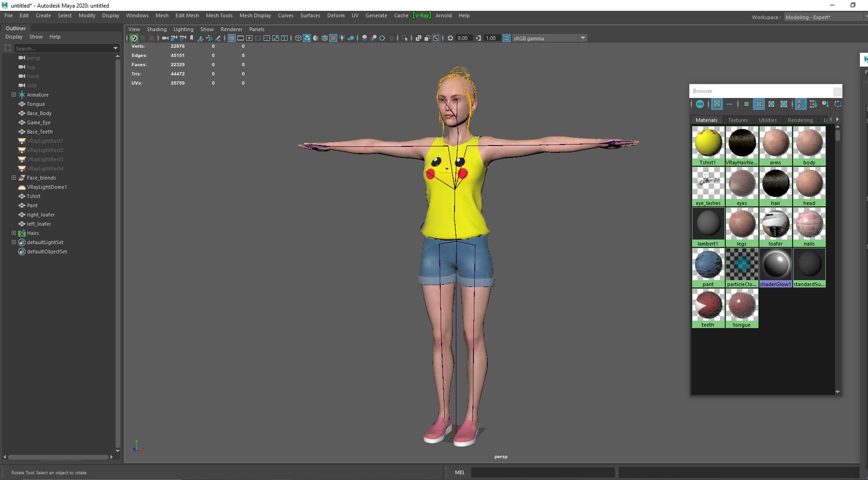The width and height of the screenshot is (868, 480).
Task: Toggle the view transform ON icon
Action: (x=506, y=38)
